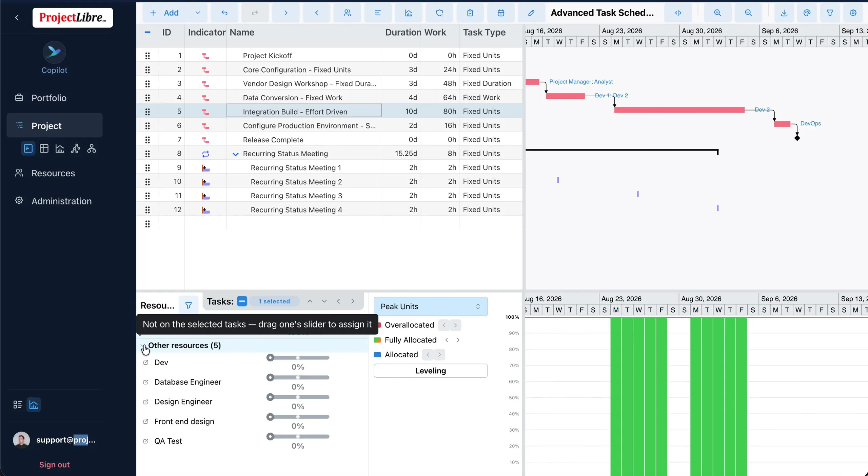868x476 pixels.
Task: Open the Resources menu
Action: [54, 173]
